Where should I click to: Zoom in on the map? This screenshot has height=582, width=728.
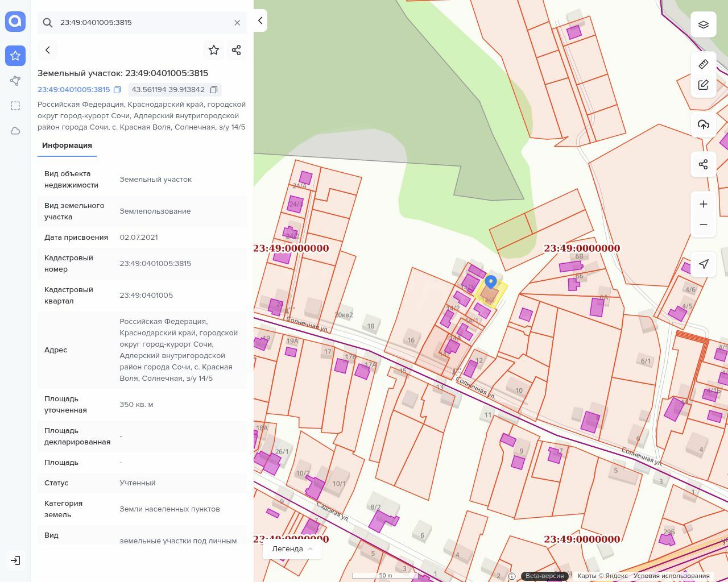coord(704,204)
